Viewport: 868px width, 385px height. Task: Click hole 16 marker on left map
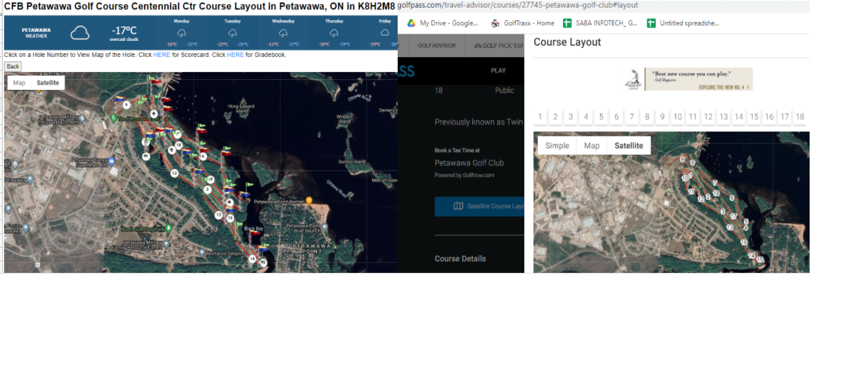click(x=230, y=218)
